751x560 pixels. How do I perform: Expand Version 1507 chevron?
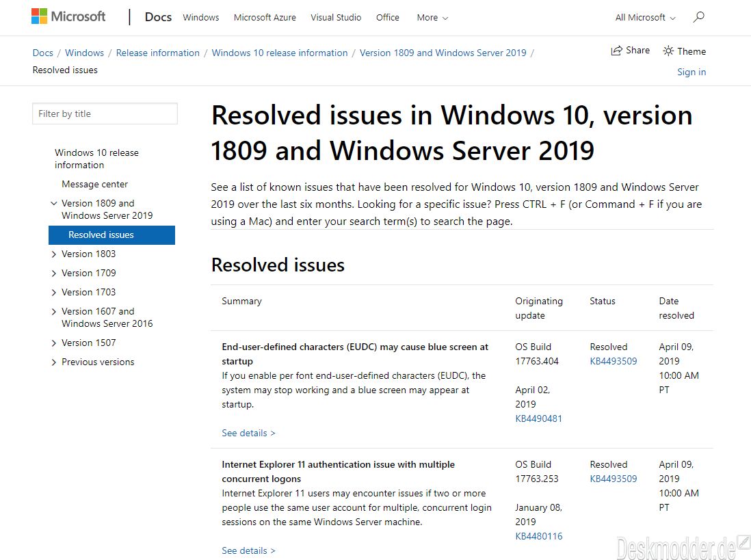pos(53,343)
